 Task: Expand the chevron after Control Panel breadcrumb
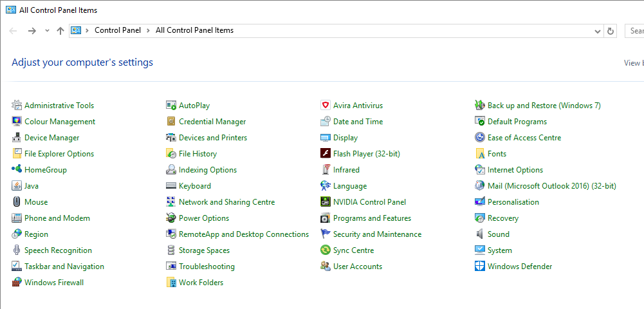148,31
